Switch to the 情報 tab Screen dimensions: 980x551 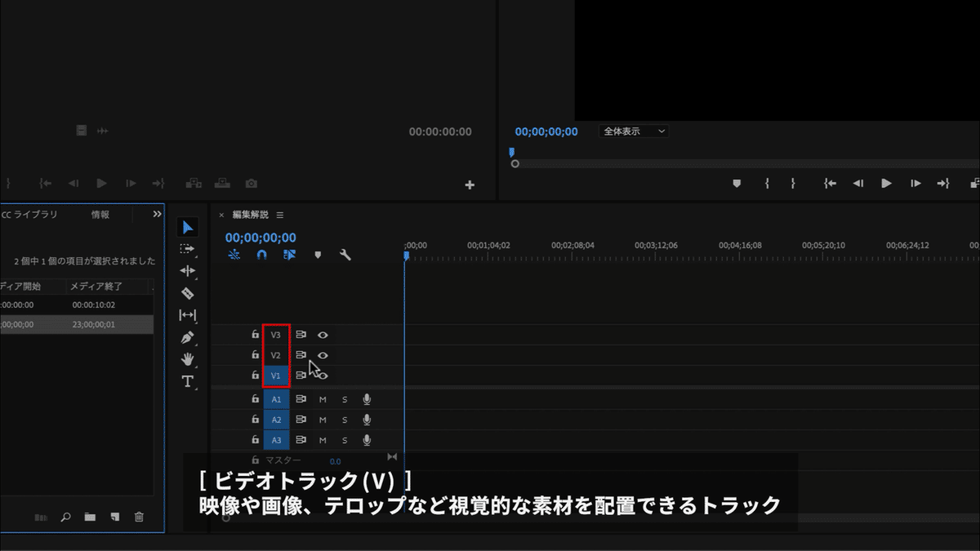point(100,214)
